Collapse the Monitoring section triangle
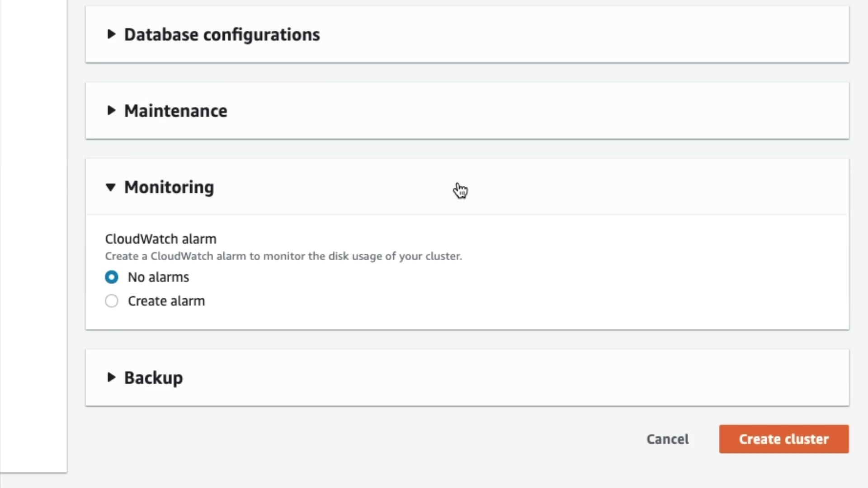Image resolution: width=868 pixels, height=488 pixels. pyautogui.click(x=111, y=187)
